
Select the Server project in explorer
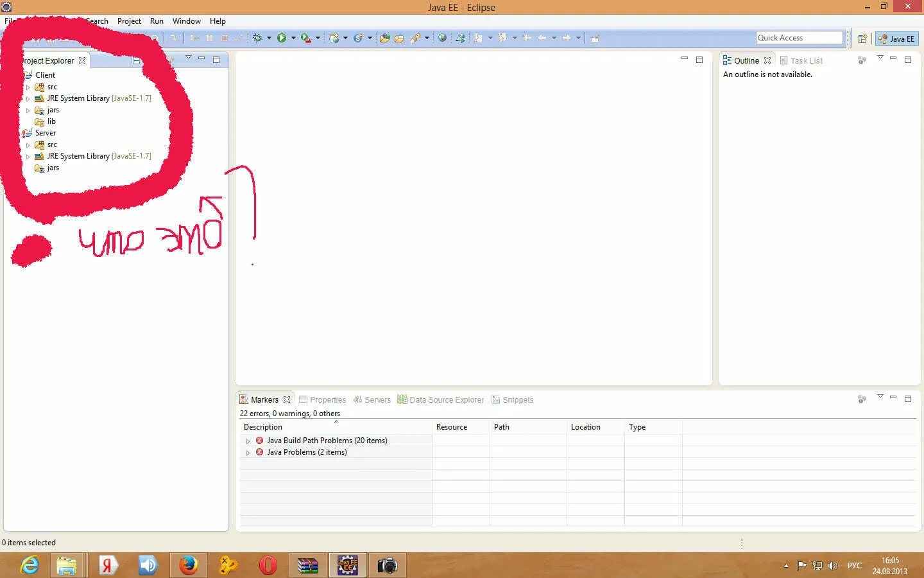pos(46,133)
